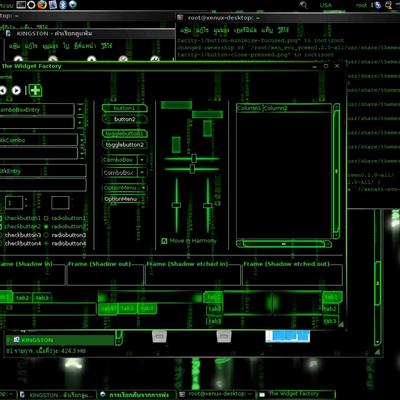Image resolution: width=400 pixels, height=400 pixels.
Task: Select radiobutton1
Action: [x=65, y=218]
